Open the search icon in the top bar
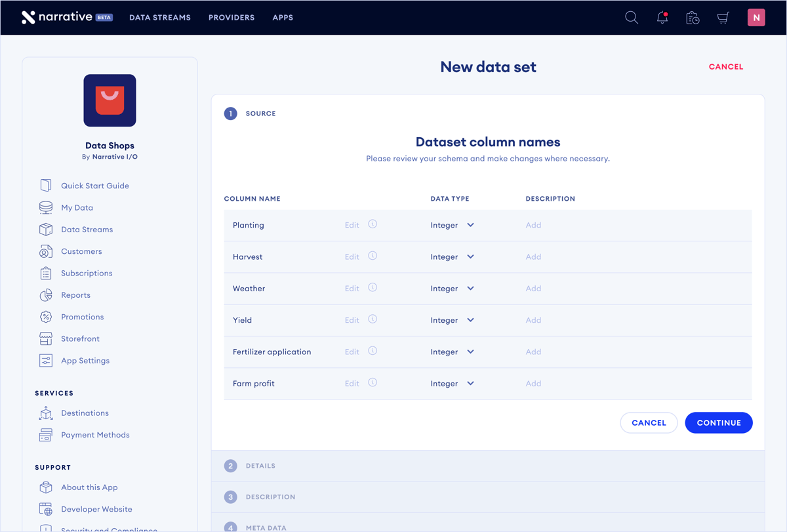The image size is (787, 532). (x=631, y=18)
